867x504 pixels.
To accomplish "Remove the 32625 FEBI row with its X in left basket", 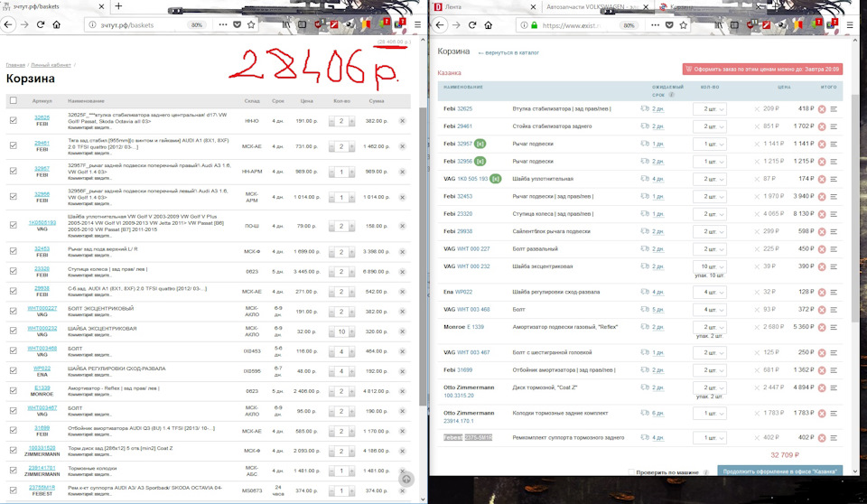I will tap(402, 121).
